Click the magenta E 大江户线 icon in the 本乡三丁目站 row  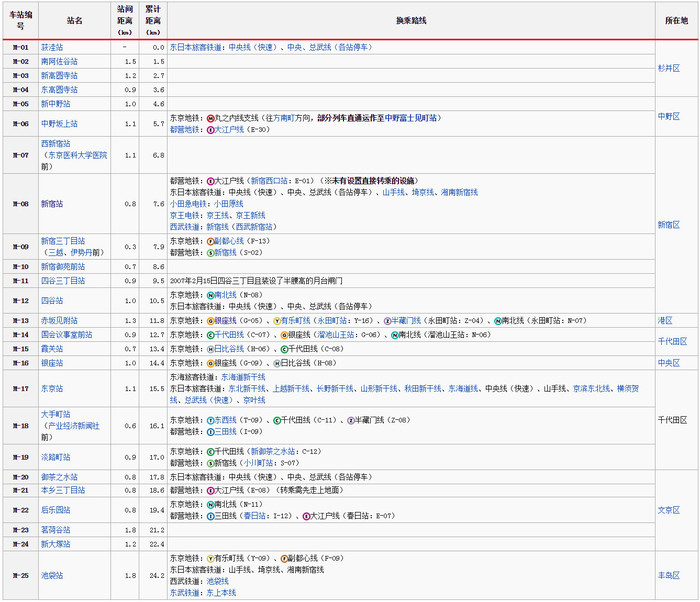pyautogui.click(x=211, y=491)
